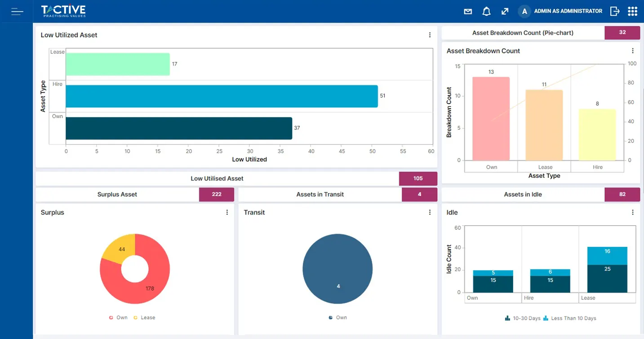This screenshot has height=339, width=644.
Task: Expand the Surplus panel options menu
Action: [227, 212]
